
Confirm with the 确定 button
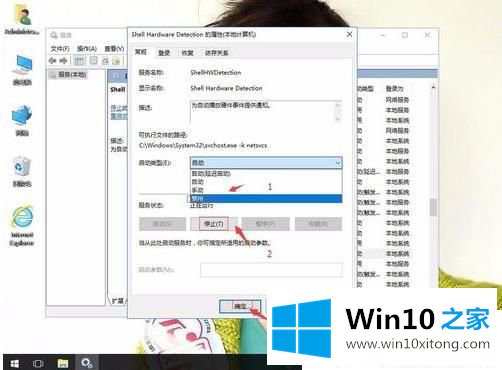[240, 306]
